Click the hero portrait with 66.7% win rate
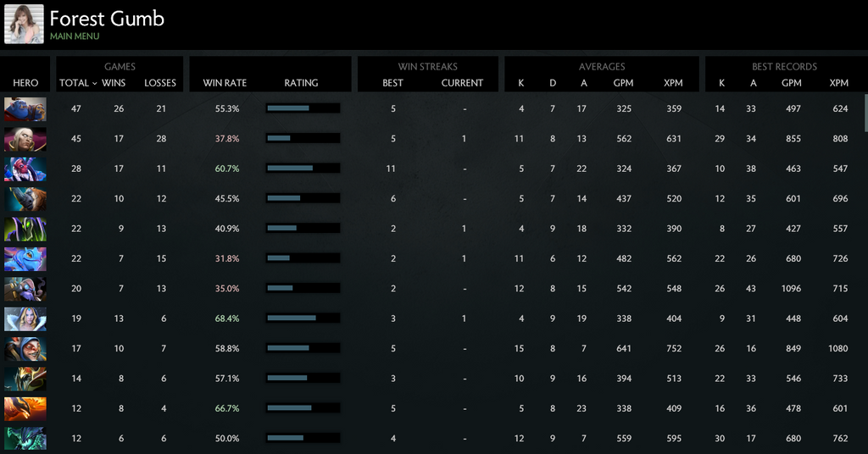This screenshot has width=868, height=454. 25,409
